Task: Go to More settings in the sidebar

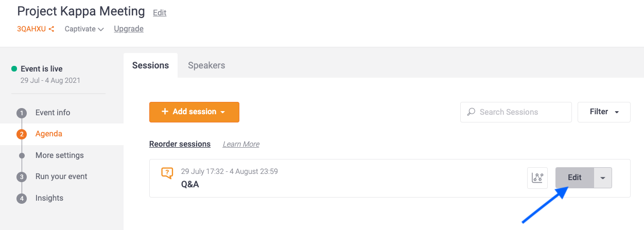Action: (x=60, y=155)
